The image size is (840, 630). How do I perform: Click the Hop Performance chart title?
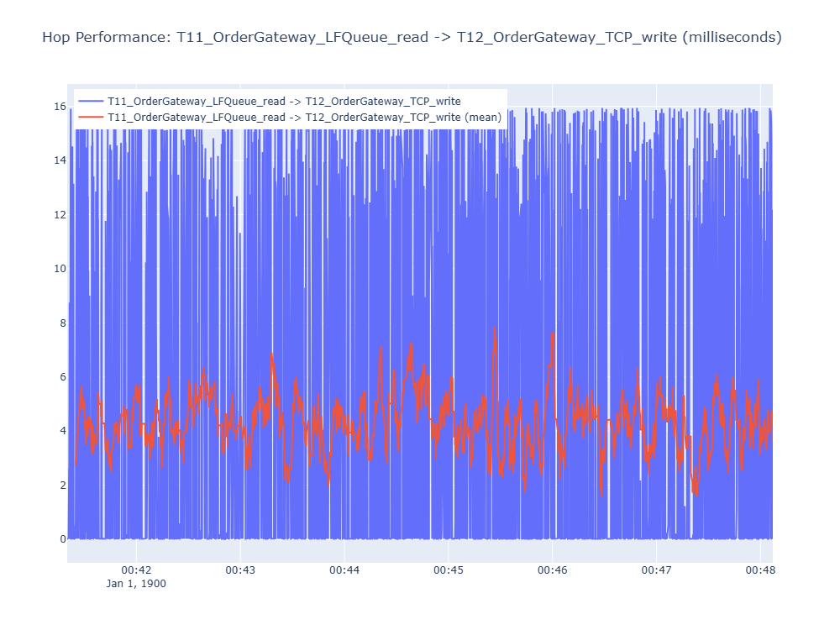(412, 37)
